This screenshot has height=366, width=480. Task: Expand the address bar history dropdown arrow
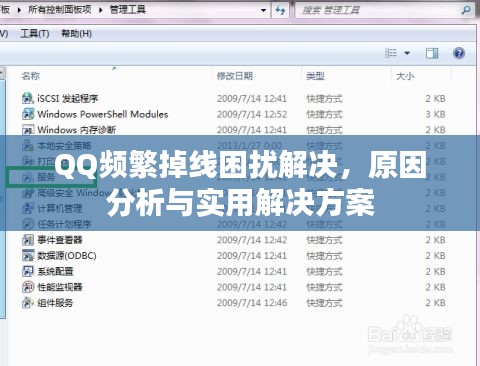click(x=263, y=10)
